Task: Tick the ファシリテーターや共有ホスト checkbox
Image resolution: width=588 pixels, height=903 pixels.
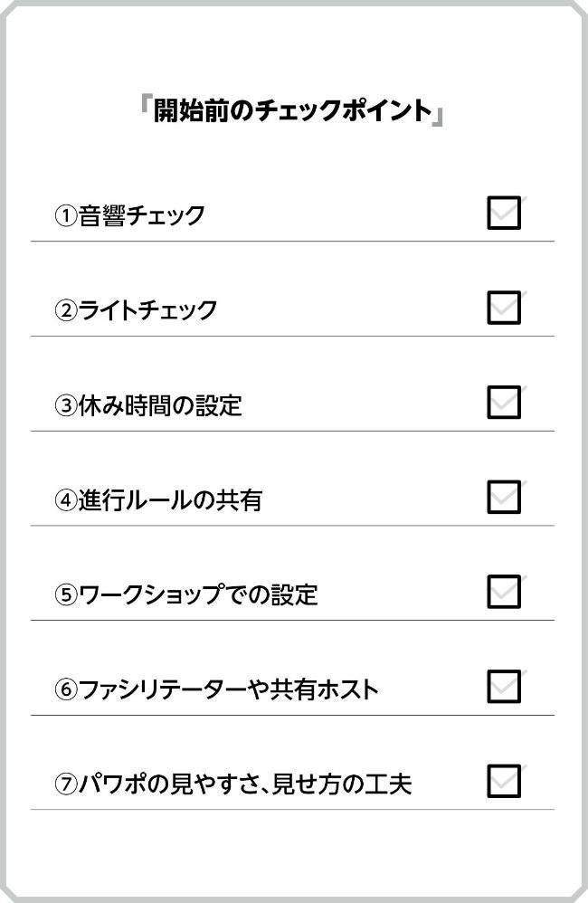Action: (x=504, y=687)
